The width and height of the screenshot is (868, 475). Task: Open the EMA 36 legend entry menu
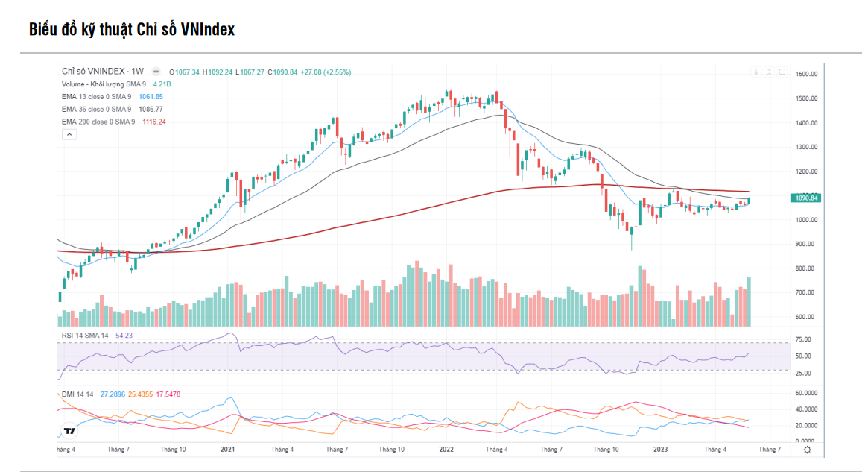pos(95,107)
